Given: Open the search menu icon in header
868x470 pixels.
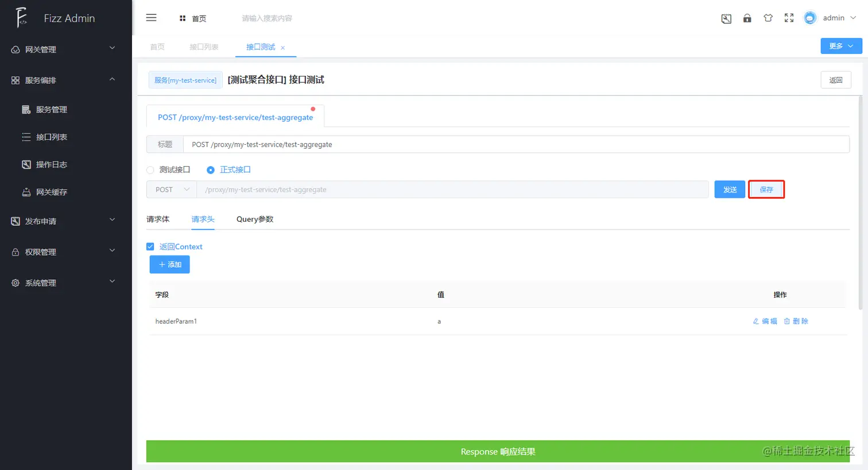Looking at the screenshot, I should coord(726,18).
